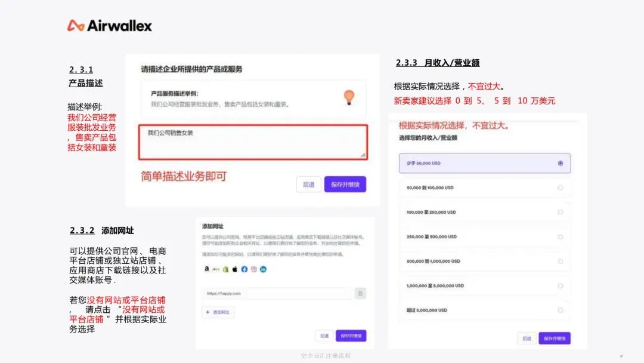Click the Apple logo icon
The height and width of the screenshot is (363, 644).
tap(234, 269)
